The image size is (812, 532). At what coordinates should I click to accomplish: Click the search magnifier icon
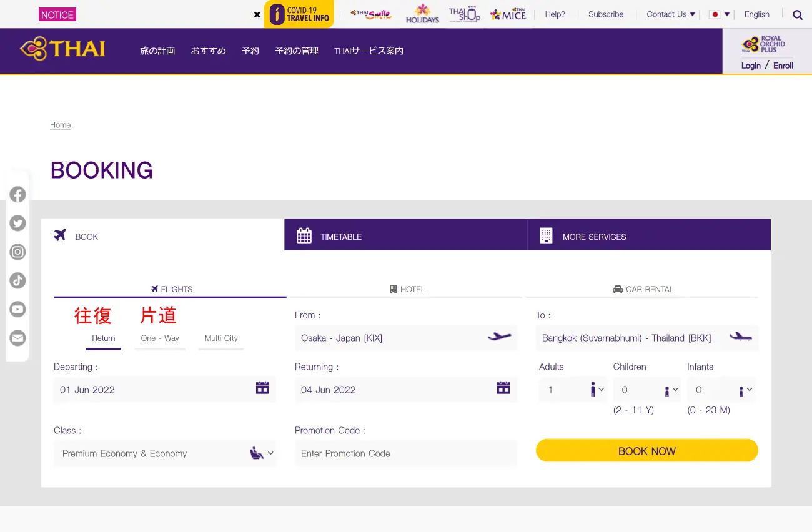point(798,15)
